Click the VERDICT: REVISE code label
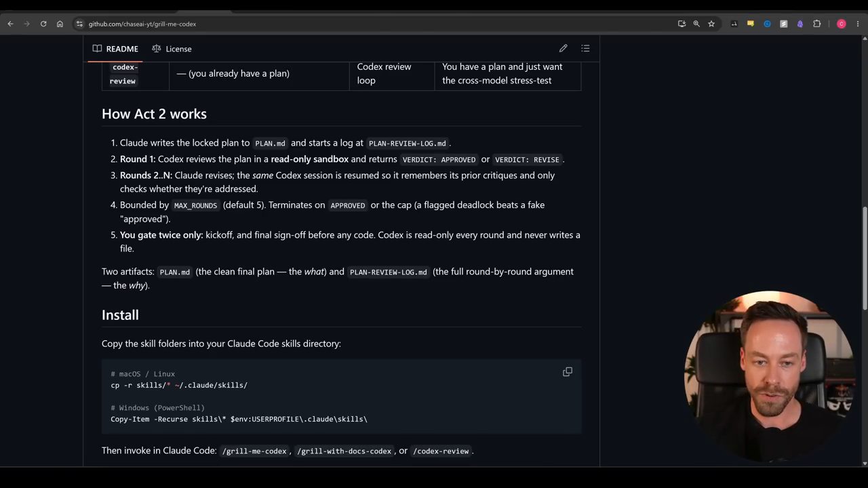The height and width of the screenshot is (488, 868). point(527,160)
